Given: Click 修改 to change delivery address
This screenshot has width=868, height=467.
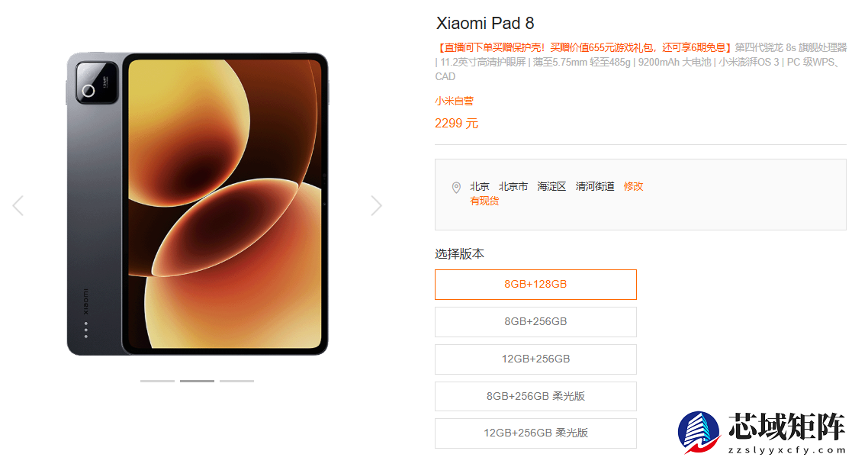Looking at the screenshot, I should 633,187.
